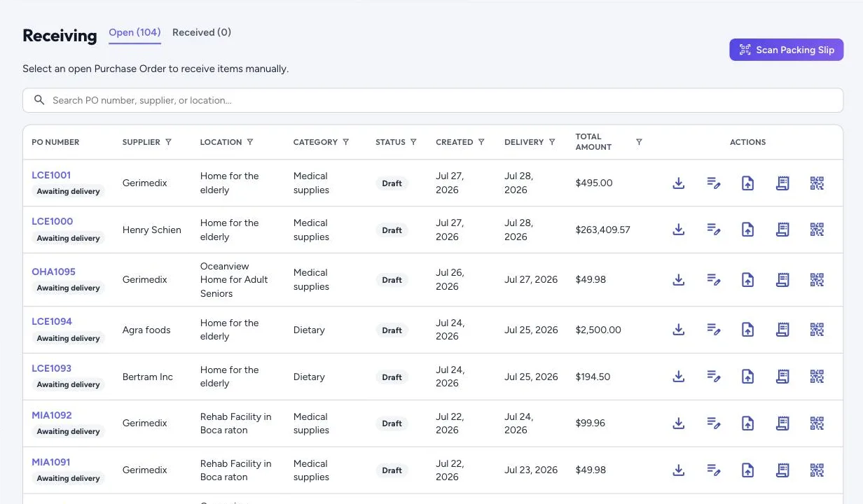The image size is (863, 504).
Task: Show QR code for MIA1091
Action: tap(817, 470)
